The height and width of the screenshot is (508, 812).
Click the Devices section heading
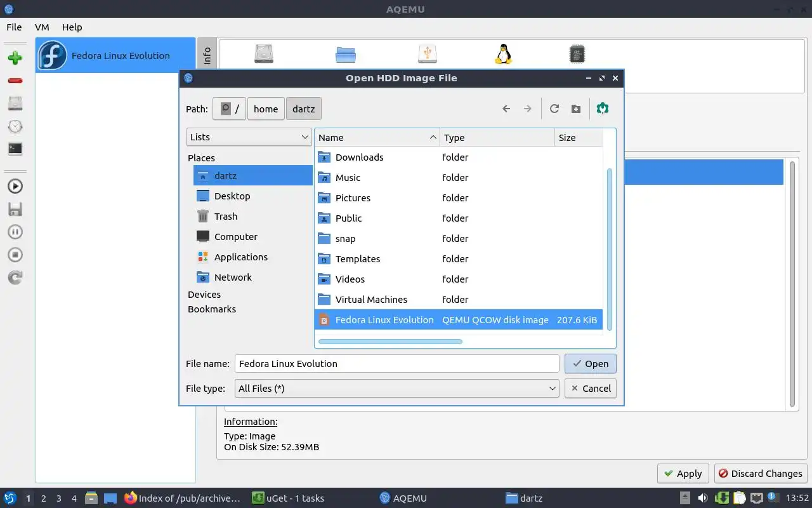[204, 295]
